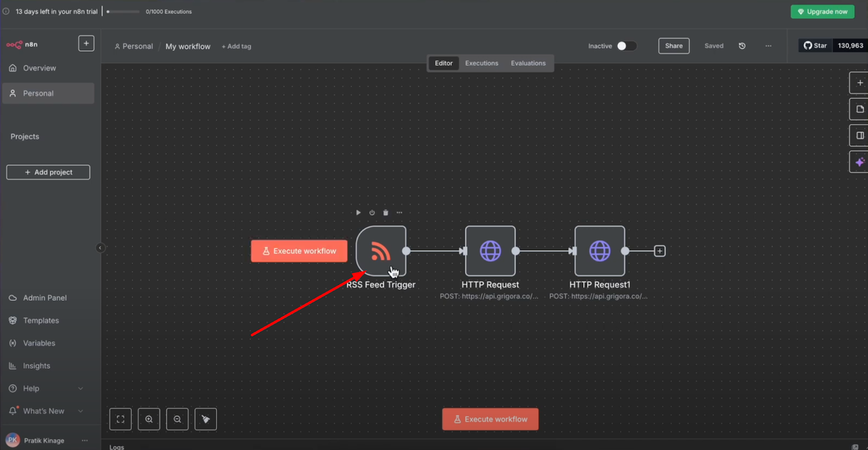Image resolution: width=868 pixels, height=450 pixels.
Task: Delete the RSS Feed Trigger node
Action: tap(386, 213)
